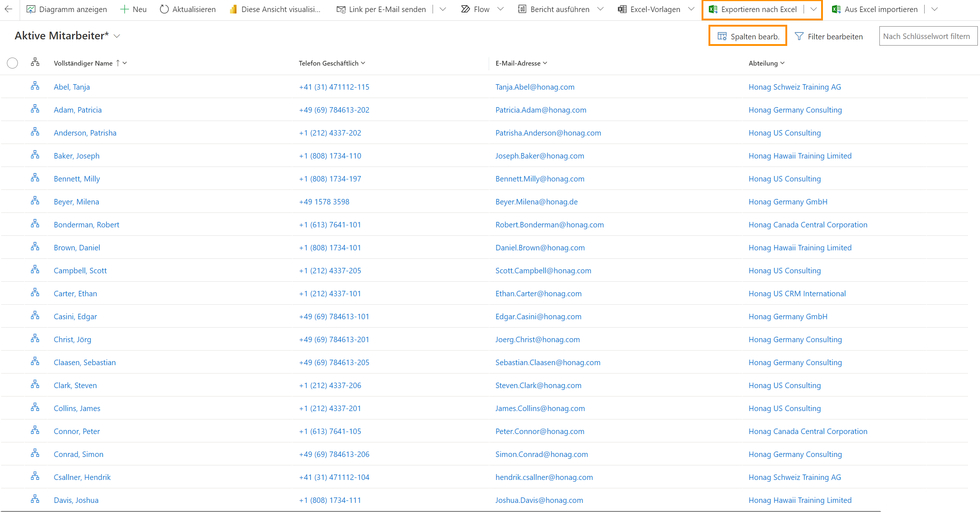Open Abteilung column header dropdown
Viewport: 980px width, 512px height.
point(782,63)
